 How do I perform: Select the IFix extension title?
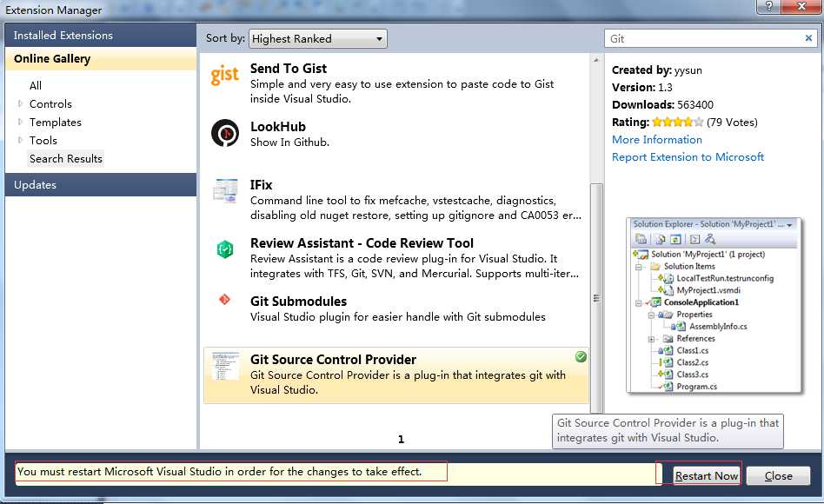click(261, 185)
